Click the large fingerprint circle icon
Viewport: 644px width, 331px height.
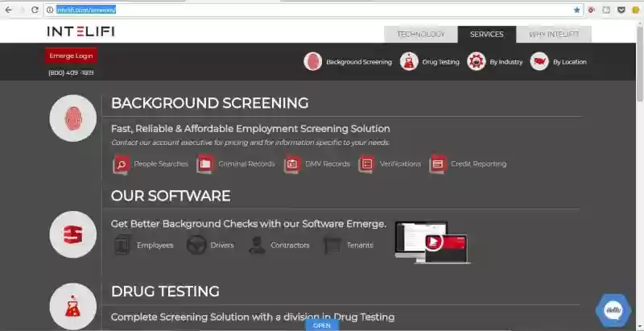pyautogui.click(x=73, y=118)
